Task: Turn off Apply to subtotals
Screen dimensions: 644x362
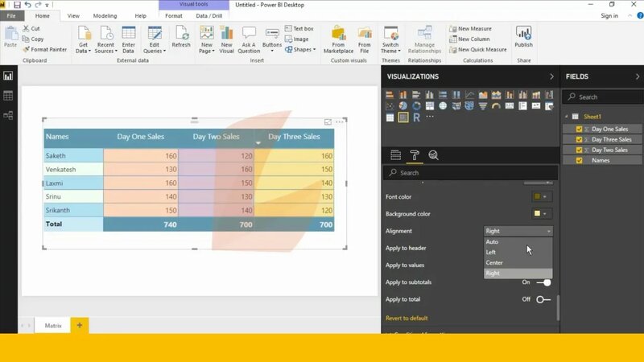Action: click(544, 282)
